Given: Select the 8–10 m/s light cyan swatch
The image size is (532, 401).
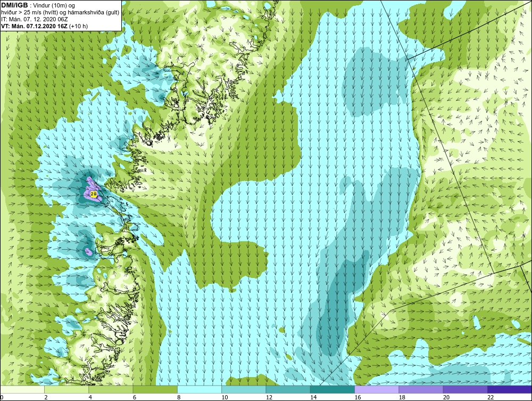Looking at the screenshot, I should coord(199,389).
